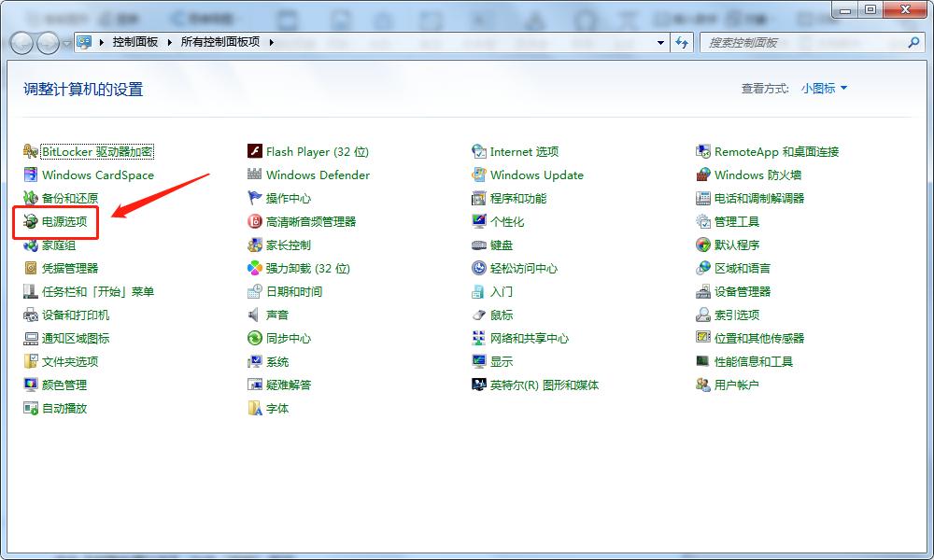Open the Flash Player (32 位) icon
Screen dimensions: 934x560
(x=255, y=152)
